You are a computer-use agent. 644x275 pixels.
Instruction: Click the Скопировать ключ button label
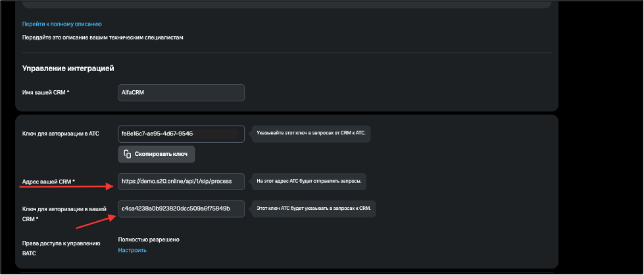(161, 155)
